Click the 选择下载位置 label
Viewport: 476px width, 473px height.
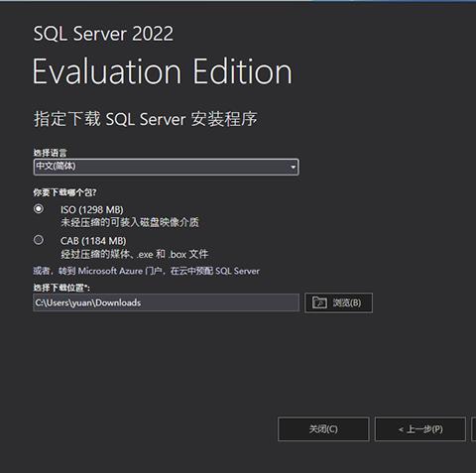pos(61,288)
